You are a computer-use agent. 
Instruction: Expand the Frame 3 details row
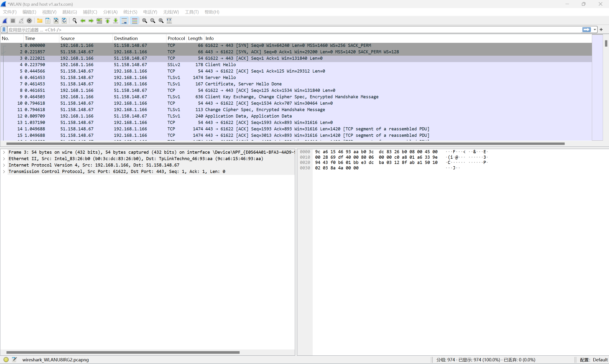tap(4, 152)
